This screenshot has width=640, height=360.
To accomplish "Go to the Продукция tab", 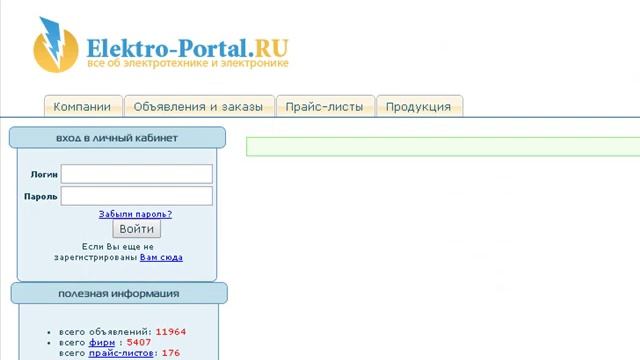I will point(420,106).
